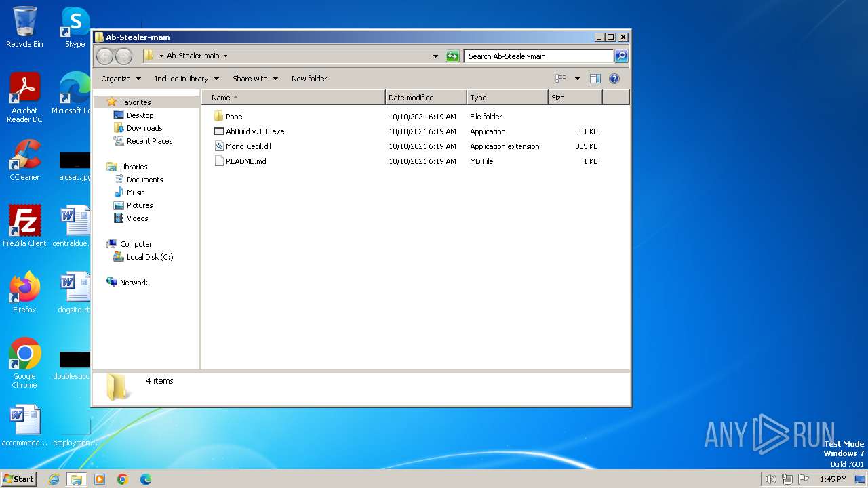Launch Firefox desktop shortcut
The image size is (868, 488).
pyautogui.click(x=24, y=293)
